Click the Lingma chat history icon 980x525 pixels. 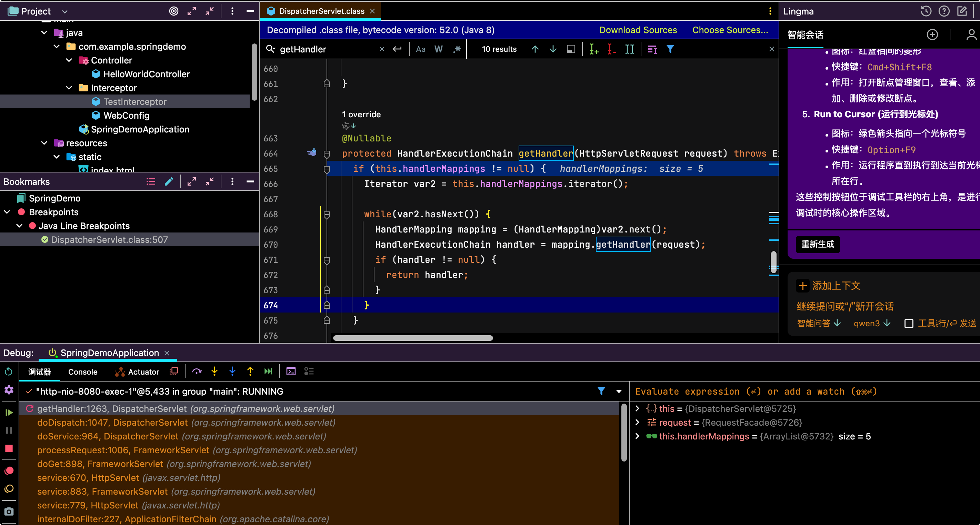(926, 11)
